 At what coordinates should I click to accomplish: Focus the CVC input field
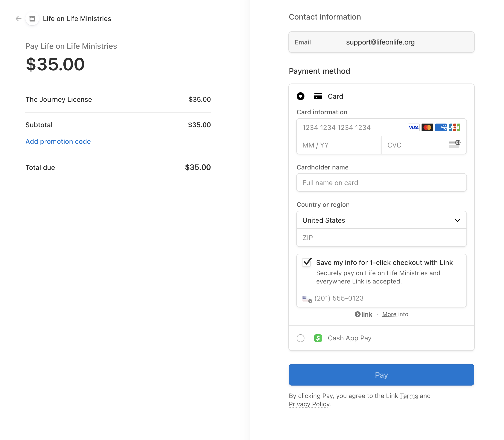[x=424, y=145]
